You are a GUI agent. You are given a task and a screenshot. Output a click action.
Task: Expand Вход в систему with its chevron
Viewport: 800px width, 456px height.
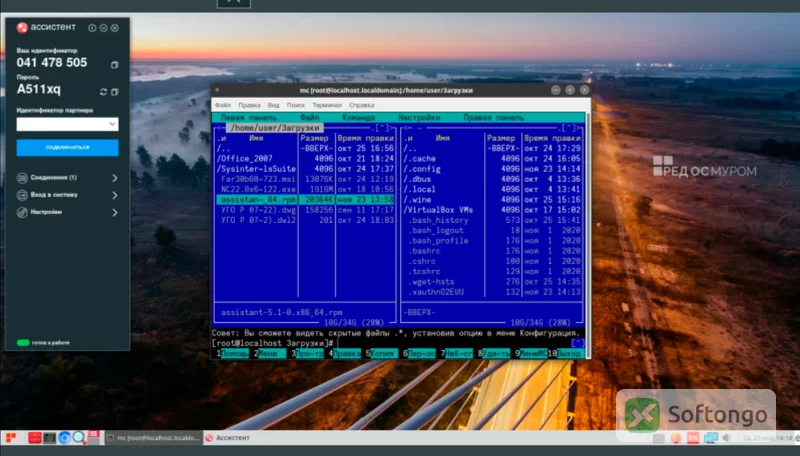tap(115, 195)
